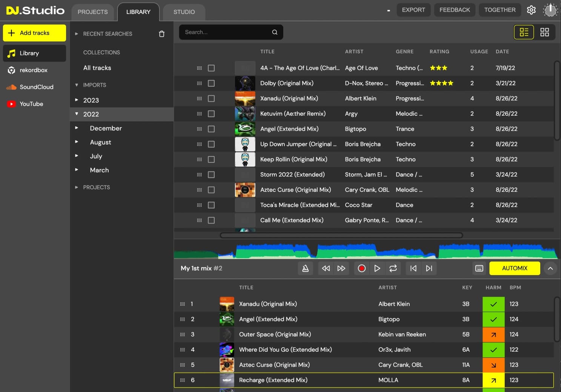
Task: Expand the 2023 folder
Action: pos(77,100)
